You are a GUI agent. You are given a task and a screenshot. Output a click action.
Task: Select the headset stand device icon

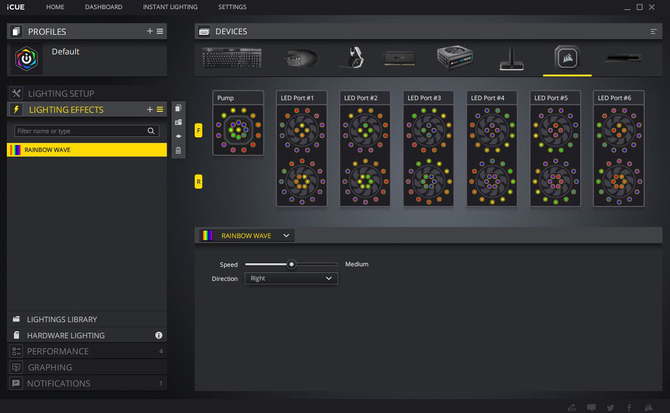pos(511,59)
